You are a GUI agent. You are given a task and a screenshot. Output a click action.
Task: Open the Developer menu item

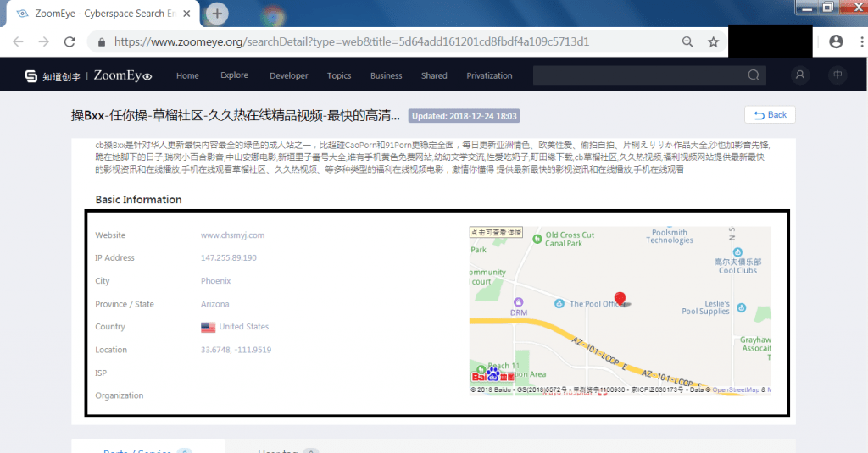pos(289,75)
